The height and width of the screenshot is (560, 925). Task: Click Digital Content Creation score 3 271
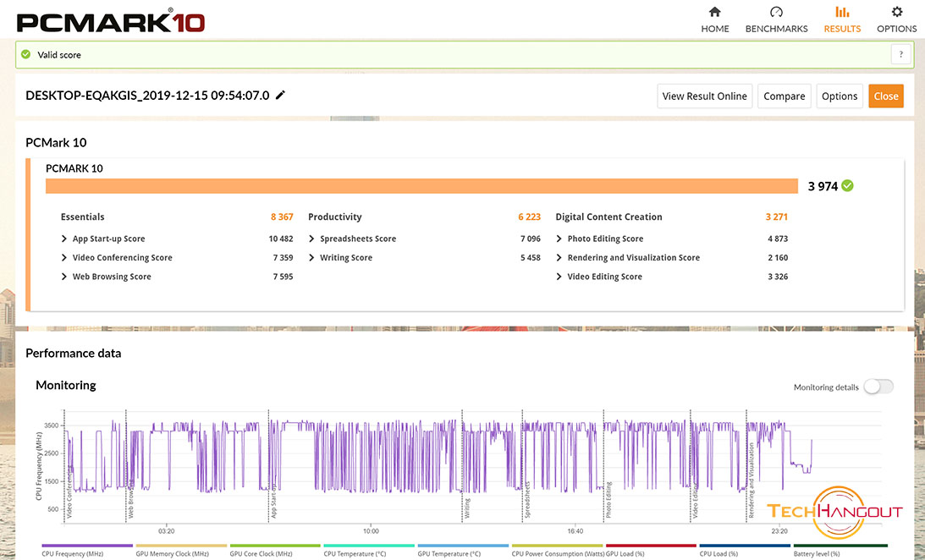tap(776, 217)
